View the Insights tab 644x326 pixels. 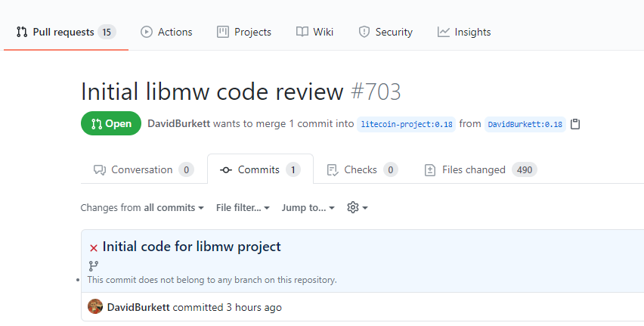coord(464,32)
